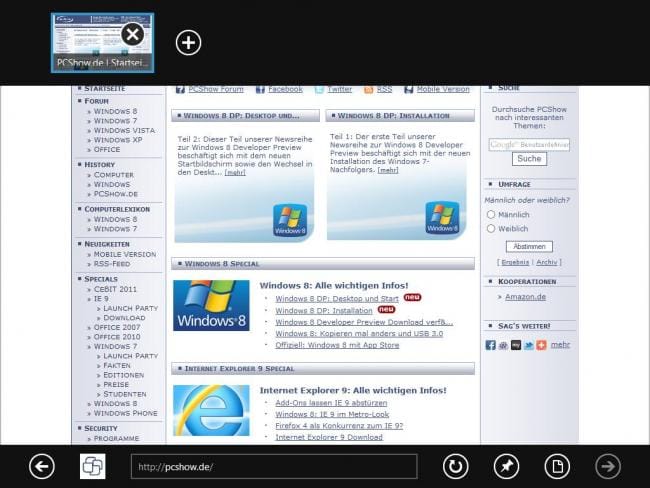Go back with the left arrow button
This screenshot has height=488, width=650.
coord(42,466)
